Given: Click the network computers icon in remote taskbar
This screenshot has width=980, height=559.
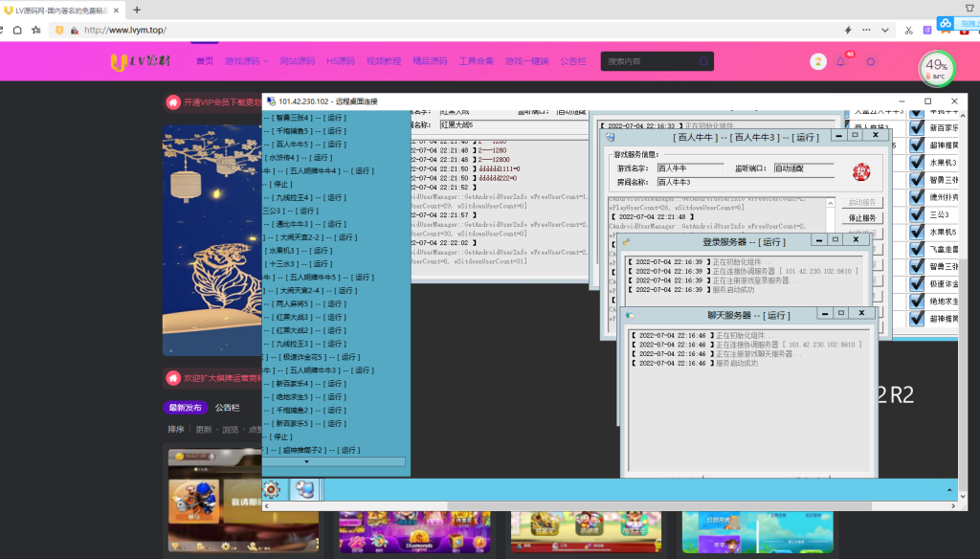Looking at the screenshot, I should click(305, 489).
